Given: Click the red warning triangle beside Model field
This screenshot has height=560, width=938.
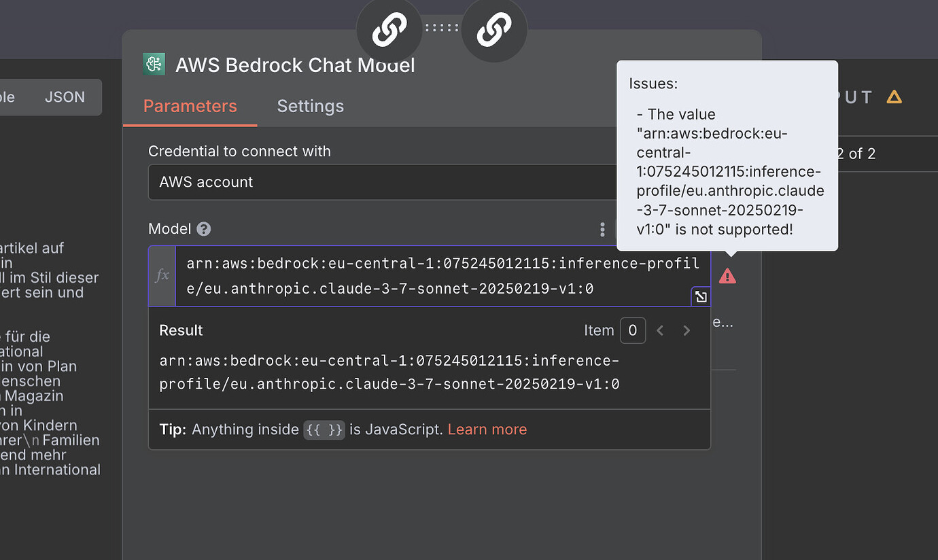Looking at the screenshot, I should [727, 275].
